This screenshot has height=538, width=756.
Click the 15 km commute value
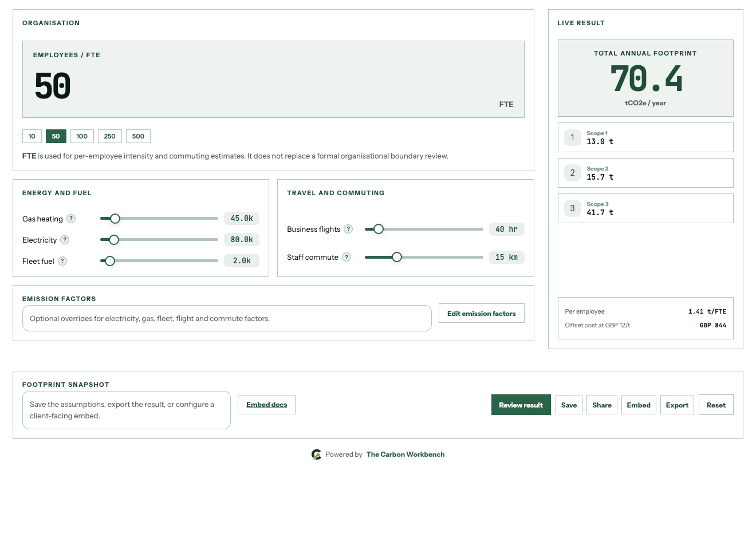[x=507, y=257]
